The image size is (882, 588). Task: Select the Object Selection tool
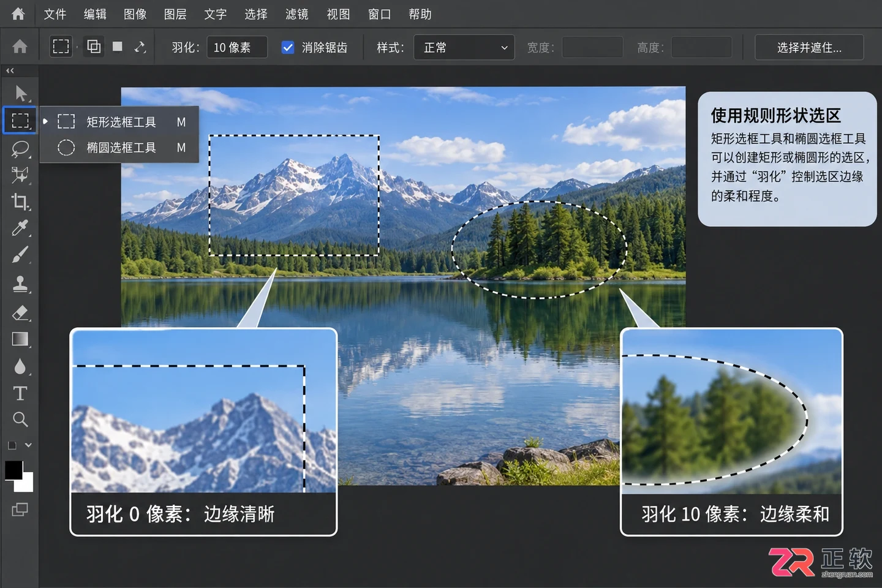click(20, 176)
